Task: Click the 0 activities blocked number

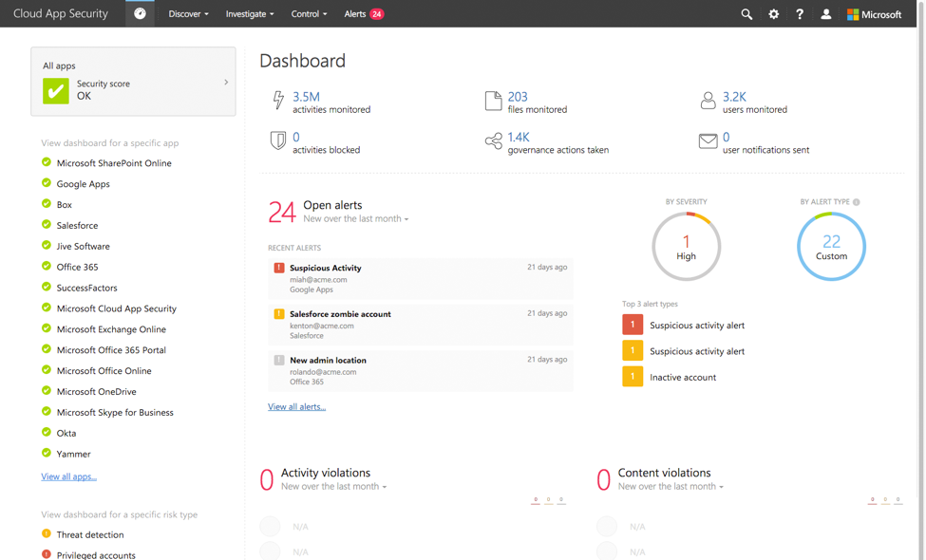Action: (x=296, y=138)
